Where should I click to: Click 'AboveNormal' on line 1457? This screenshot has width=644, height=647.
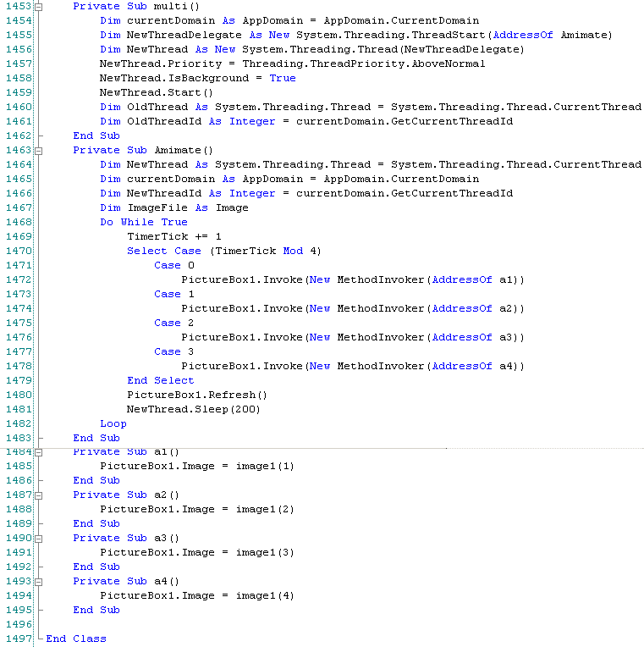[449, 64]
